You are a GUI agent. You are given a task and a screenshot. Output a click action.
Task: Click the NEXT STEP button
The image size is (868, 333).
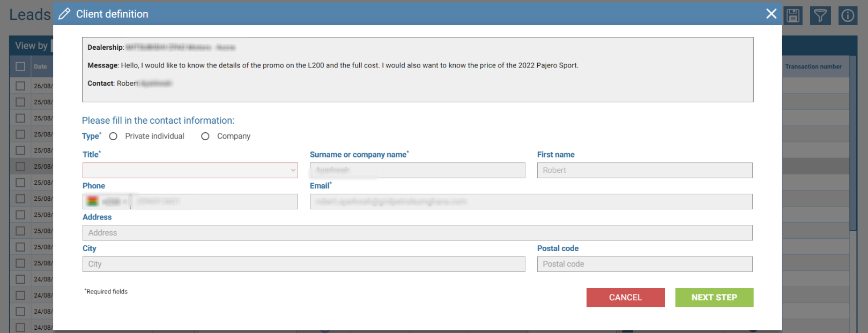pos(714,298)
